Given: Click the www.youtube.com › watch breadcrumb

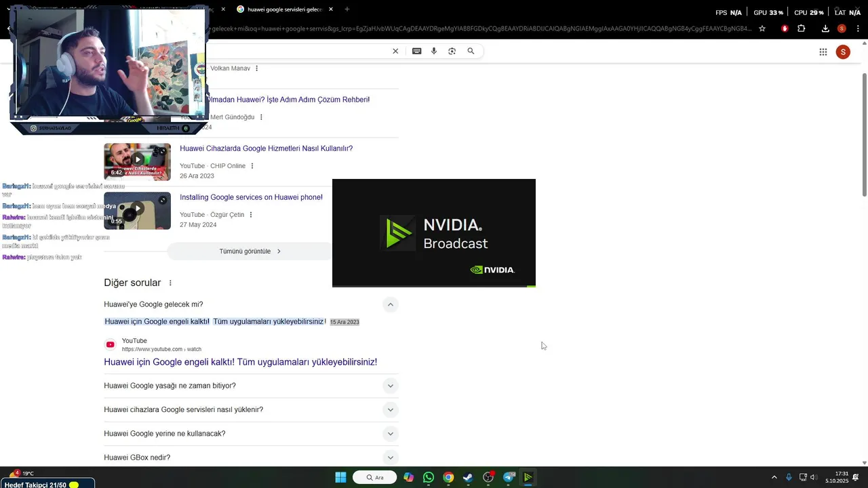Looking at the screenshot, I should (x=161, y=350).
